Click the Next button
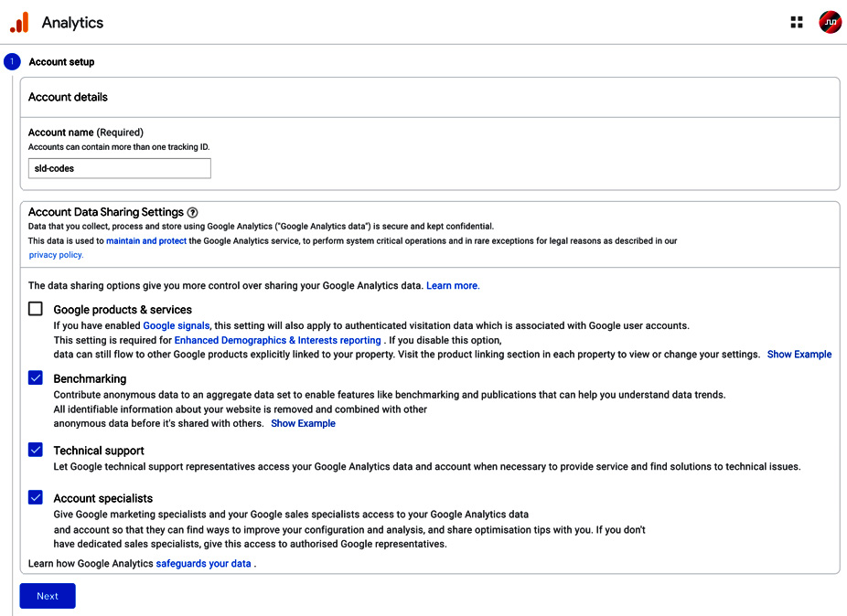Image resolution: width=847 pixels, height=616 pixels. pyautogui.click(x=47, y=595)
